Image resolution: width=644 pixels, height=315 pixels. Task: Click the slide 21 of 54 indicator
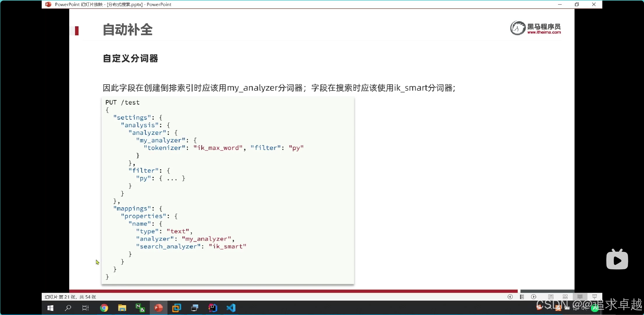pyautogui.click(x=70, y=297)
